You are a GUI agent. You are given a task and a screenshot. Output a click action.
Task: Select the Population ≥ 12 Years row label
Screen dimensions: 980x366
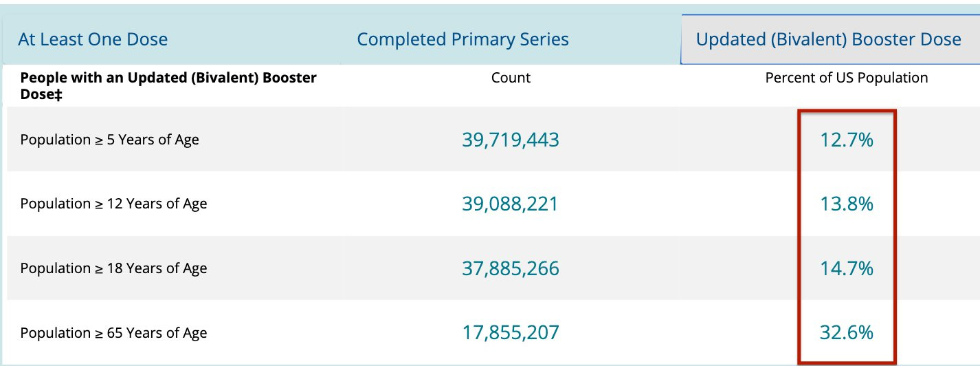pyautogui.click(x=113, y=204)
